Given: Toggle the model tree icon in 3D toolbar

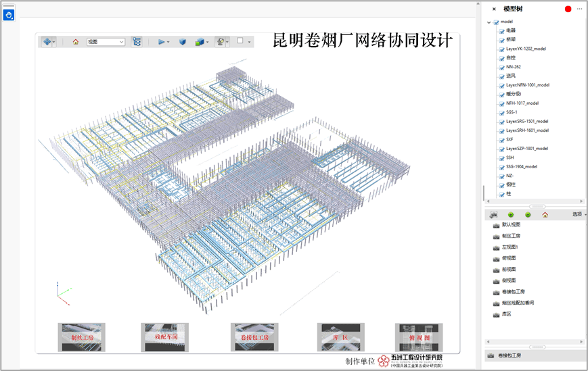Looking at the screenshot, I should pyautogui.click(x=137, y=42).
